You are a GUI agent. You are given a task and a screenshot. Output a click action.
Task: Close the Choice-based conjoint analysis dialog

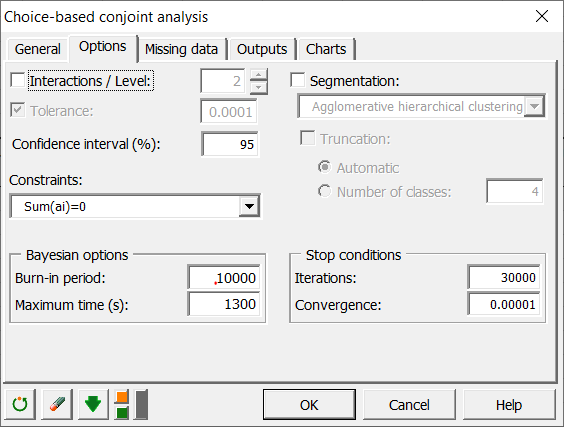pos(542,16)
